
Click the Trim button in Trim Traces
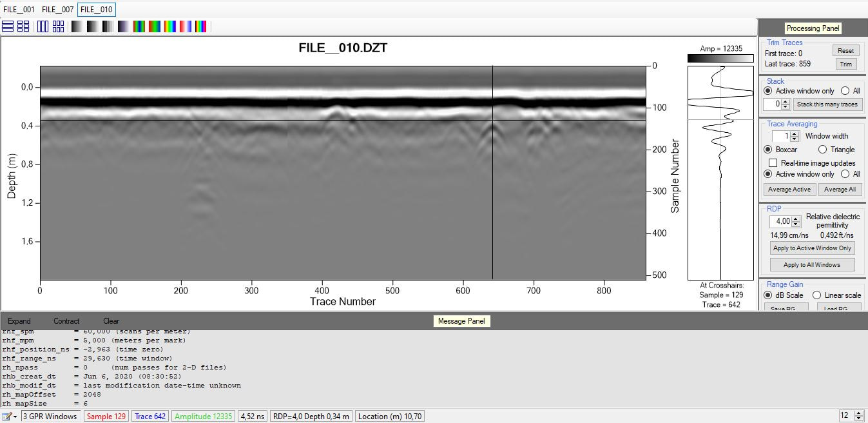[845, 64]
